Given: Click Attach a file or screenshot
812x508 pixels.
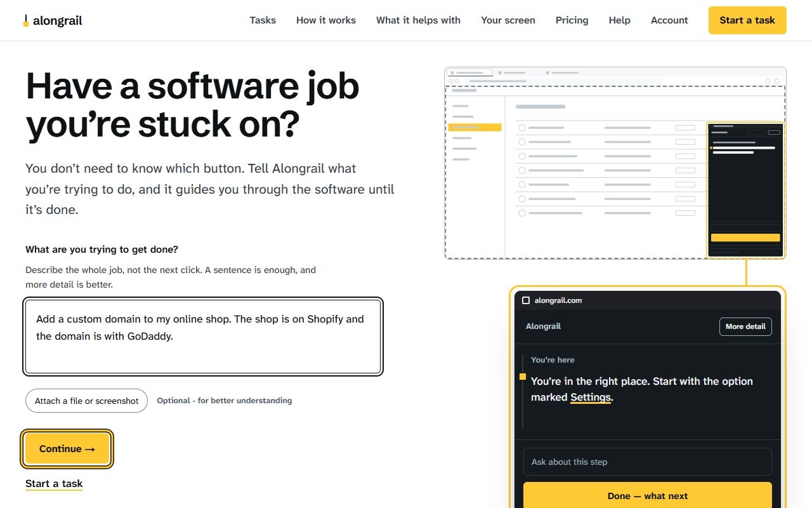Looking at the screenshot, I should (x=86, y=401).
